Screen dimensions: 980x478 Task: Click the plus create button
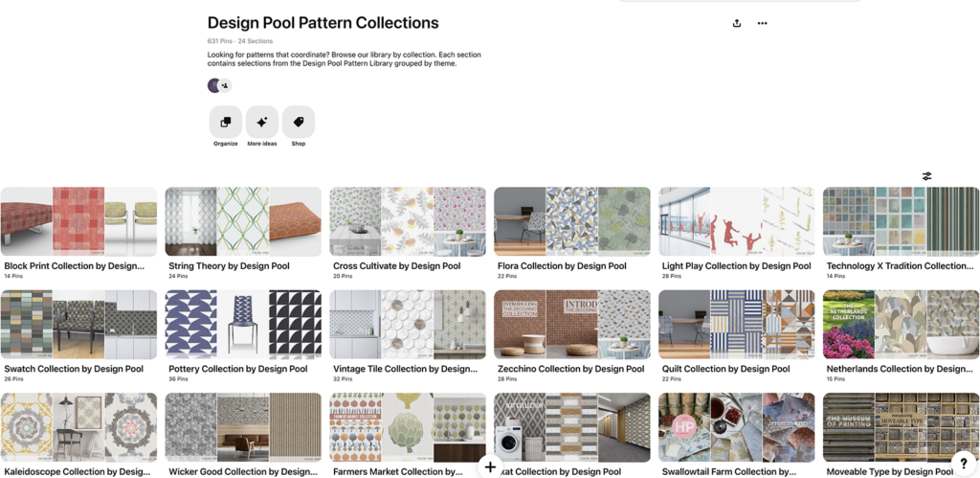coord(490,467)
